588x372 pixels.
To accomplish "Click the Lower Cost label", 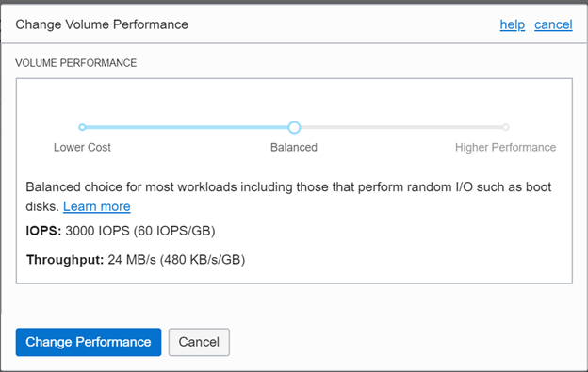I will 82,147.
